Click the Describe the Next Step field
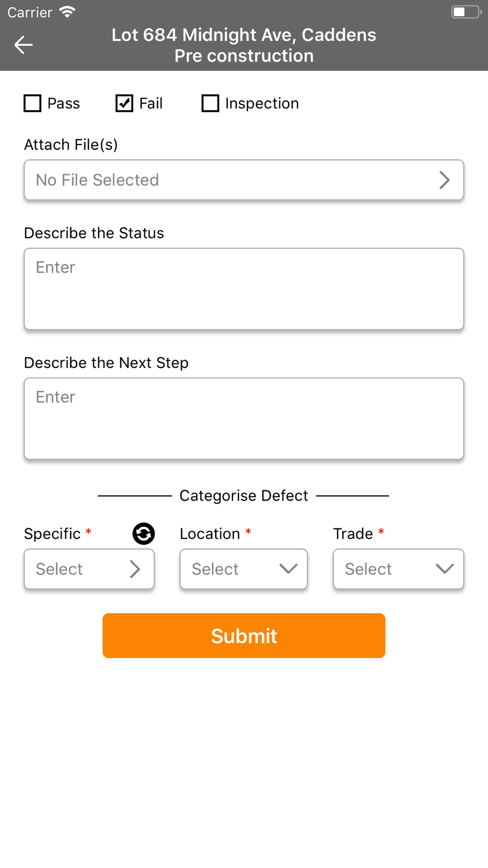Viewport: 488px width, 868px height. (x=244, y=419)
